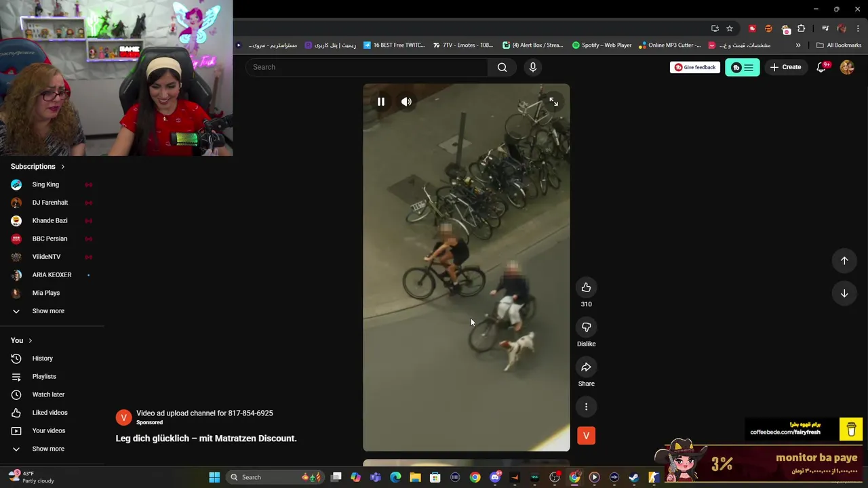Screen dimensions: 868x488
Task: Open Discord from the taskbar
Action: point(495,477)
